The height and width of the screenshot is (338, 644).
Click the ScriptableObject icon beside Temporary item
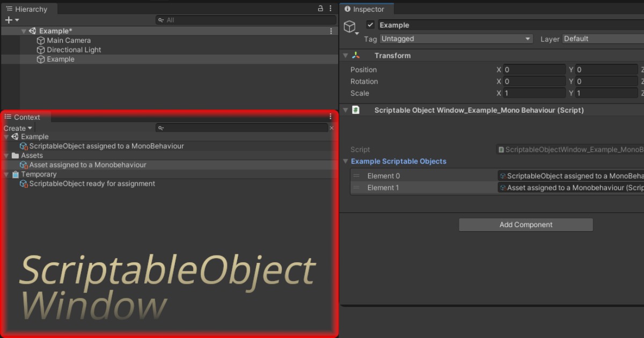coord(24,183)
